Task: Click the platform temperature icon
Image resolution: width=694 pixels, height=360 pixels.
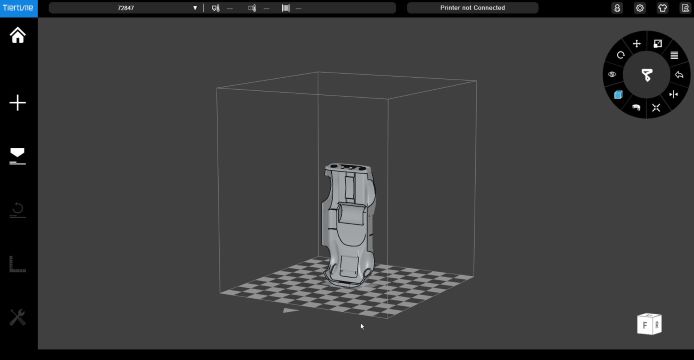Action: click(252, 8)
